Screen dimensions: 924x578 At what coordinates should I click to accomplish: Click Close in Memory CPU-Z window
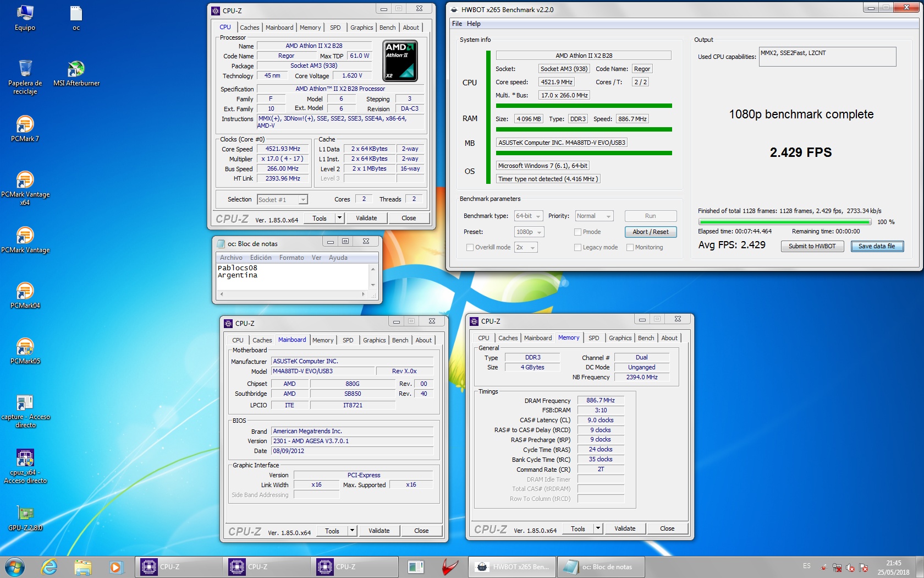tap(667, 528)
